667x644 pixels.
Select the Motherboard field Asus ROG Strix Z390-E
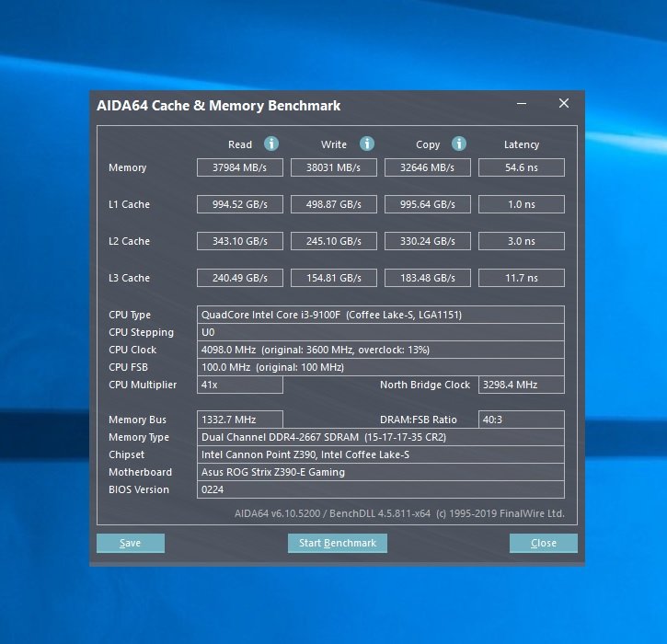(381, 472)
